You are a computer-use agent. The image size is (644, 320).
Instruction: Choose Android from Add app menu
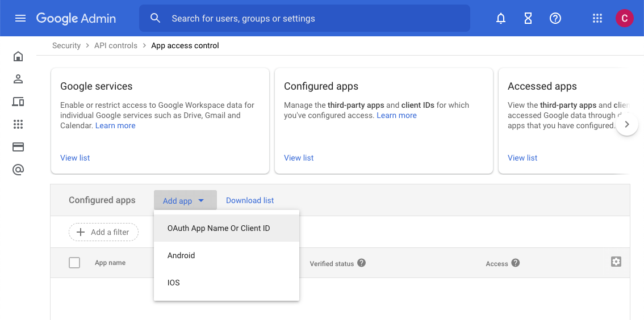226,255
